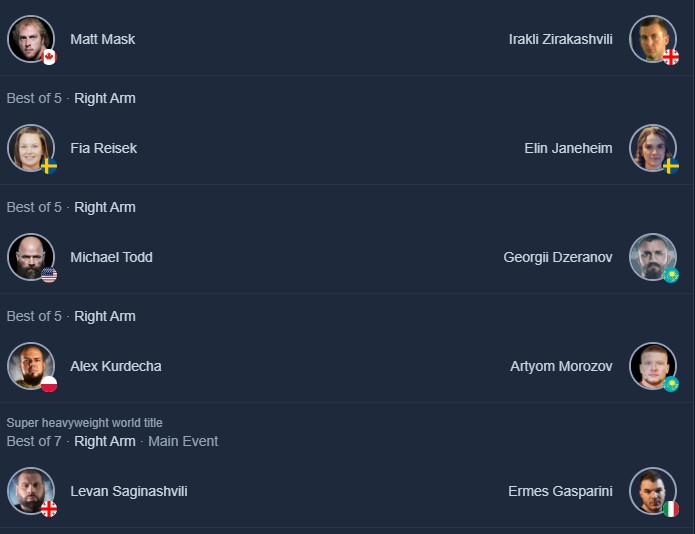This screenshot has height=534, width=695.
Task: Click the Ermes Gasparini name
Action: tap(560, 491)
